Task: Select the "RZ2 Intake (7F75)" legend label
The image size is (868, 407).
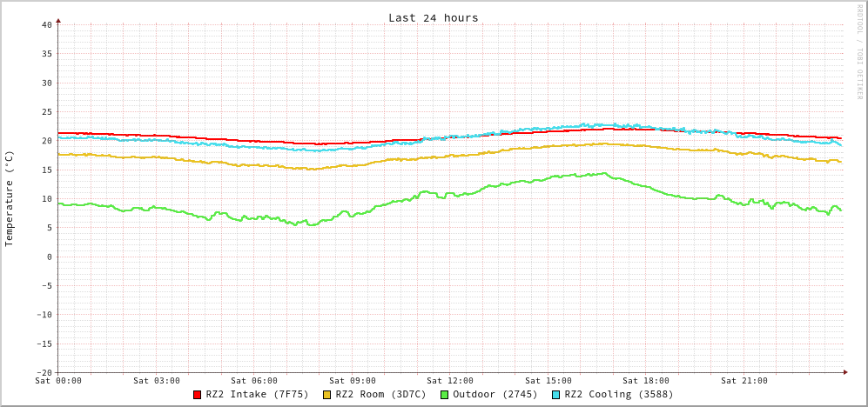Action: pyautogui.click(x=257, y=394)
